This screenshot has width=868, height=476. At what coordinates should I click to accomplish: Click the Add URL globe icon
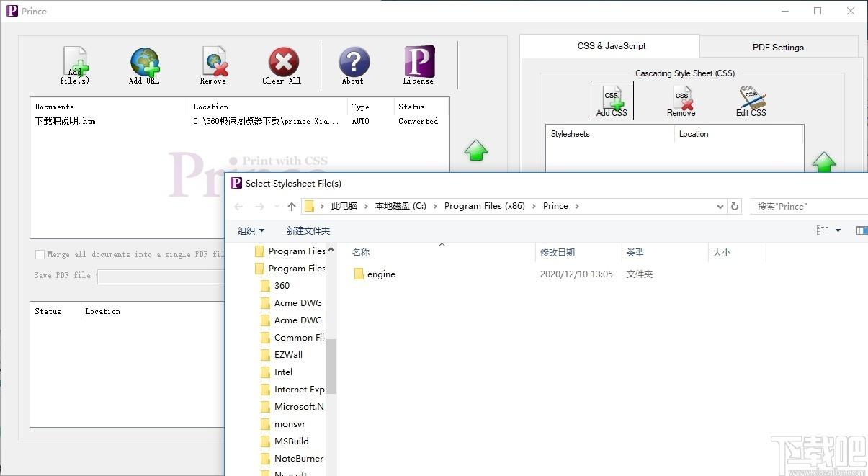point(144,63)
